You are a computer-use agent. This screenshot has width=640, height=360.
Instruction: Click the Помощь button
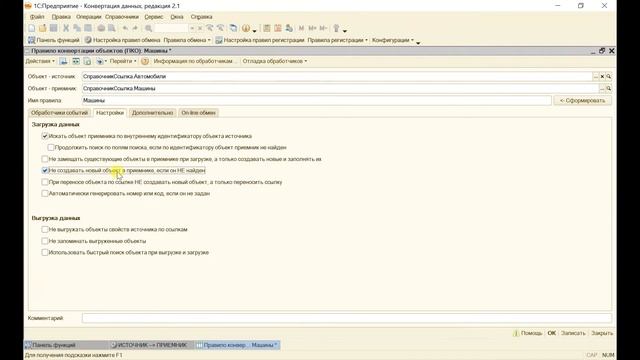pos(527,333)
